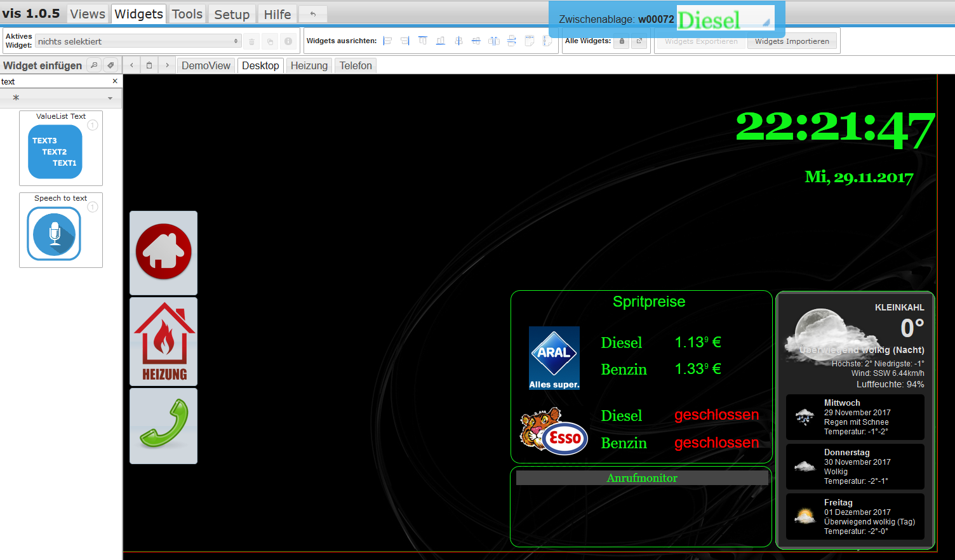Click the green telephone icon
Viewport: 955px width, 560px height.
click(164, 426)
